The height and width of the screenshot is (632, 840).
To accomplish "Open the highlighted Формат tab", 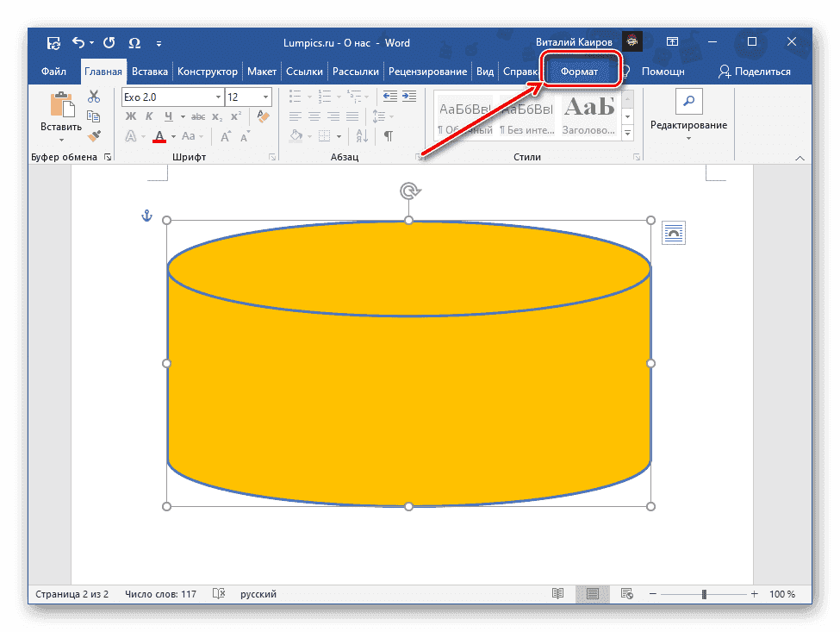I will (x=581, y=72).
